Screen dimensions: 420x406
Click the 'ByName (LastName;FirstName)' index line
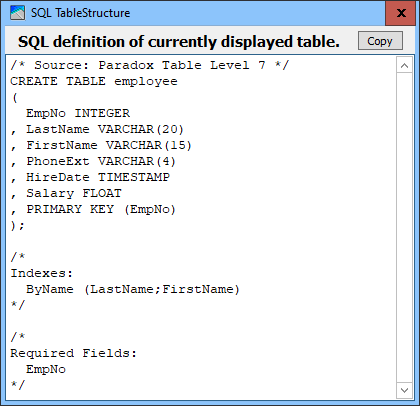coord(133,289)
